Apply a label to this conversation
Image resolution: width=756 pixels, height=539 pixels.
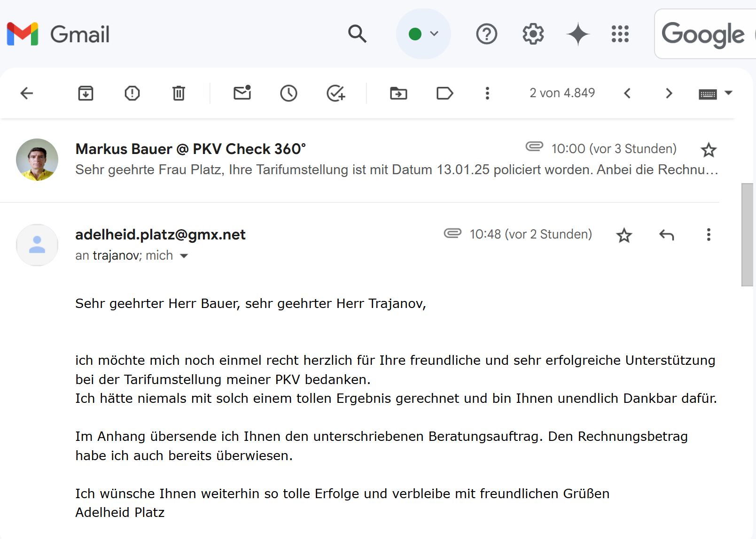[444, 93]
